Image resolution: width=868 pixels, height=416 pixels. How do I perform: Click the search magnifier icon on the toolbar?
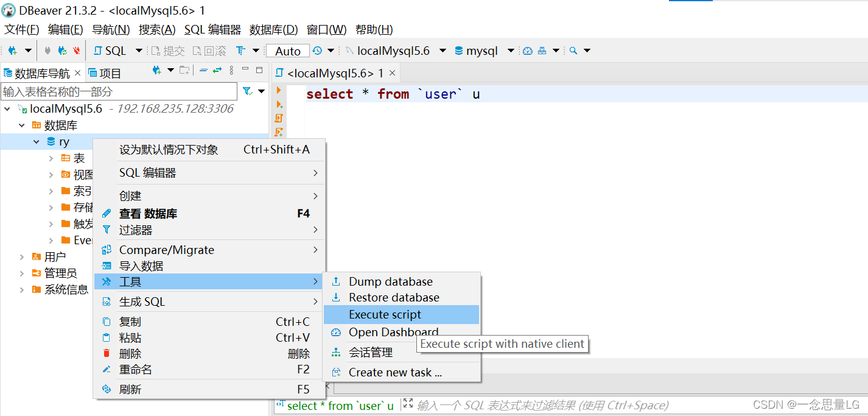[573, 51]
